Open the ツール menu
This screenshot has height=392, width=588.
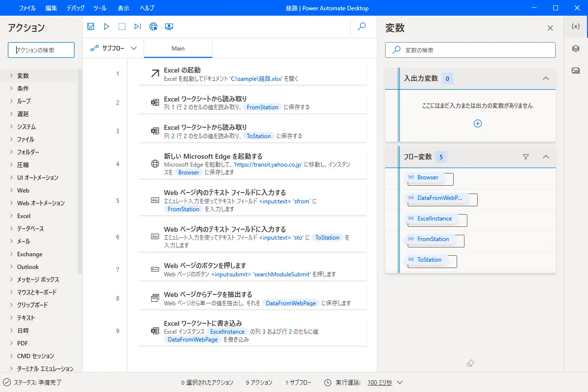(x=99, y=8)
